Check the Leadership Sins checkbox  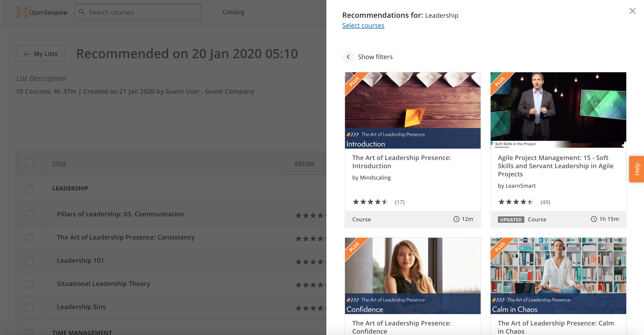coord(30,307)
